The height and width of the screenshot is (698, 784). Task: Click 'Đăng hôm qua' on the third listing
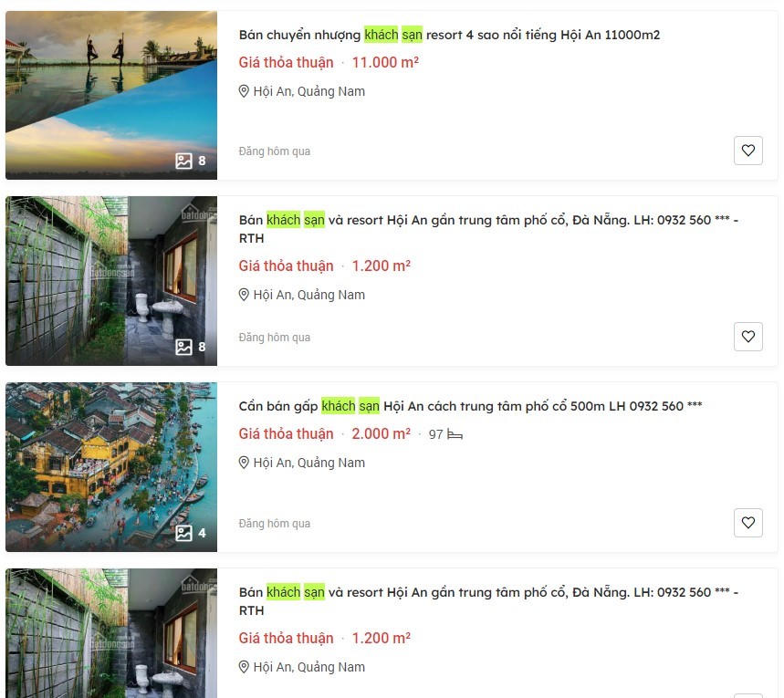(275, 524)
